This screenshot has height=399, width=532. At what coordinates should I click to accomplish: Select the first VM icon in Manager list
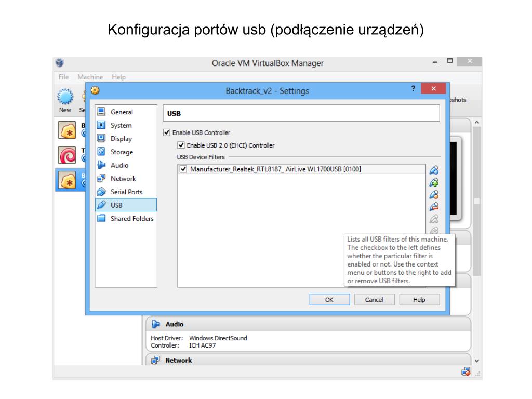coord(67,130)
